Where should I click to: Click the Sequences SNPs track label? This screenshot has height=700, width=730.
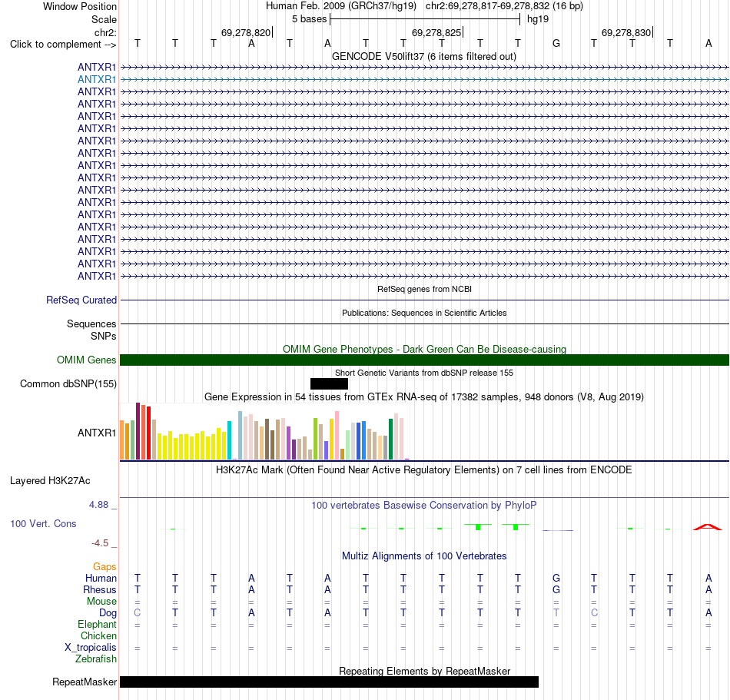[91, 330]
